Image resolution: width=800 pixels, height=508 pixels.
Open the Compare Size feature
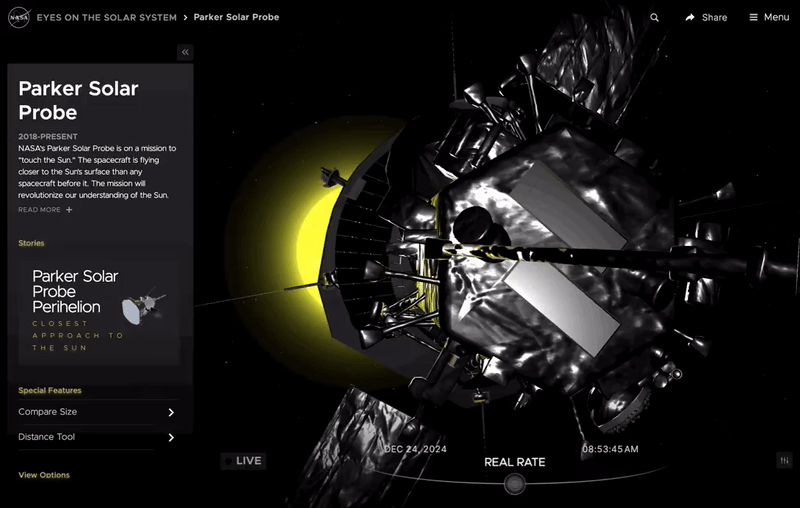(x=98, y=412)
